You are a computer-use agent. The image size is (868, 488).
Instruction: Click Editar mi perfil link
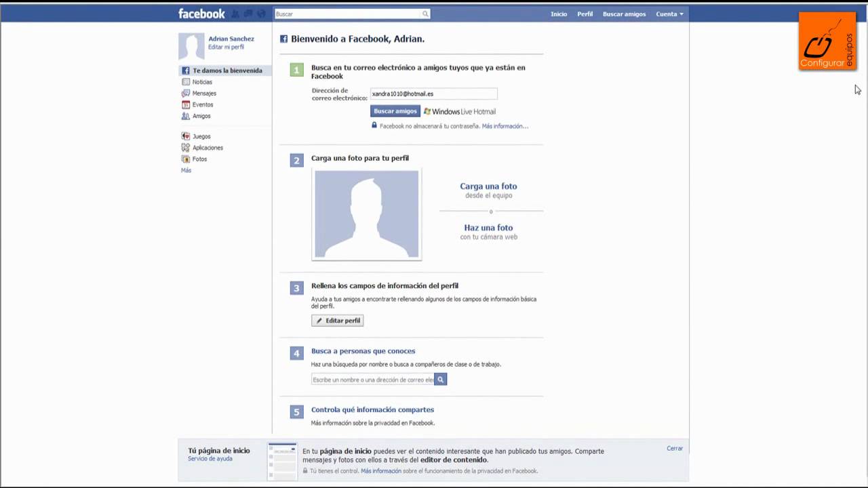[x=226, y=47]
